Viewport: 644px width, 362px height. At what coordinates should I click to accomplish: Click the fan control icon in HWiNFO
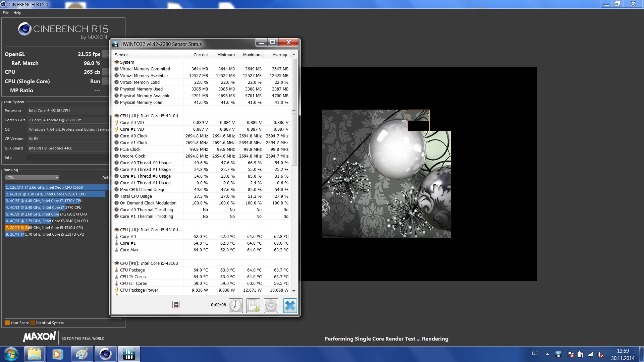(176, 305)
